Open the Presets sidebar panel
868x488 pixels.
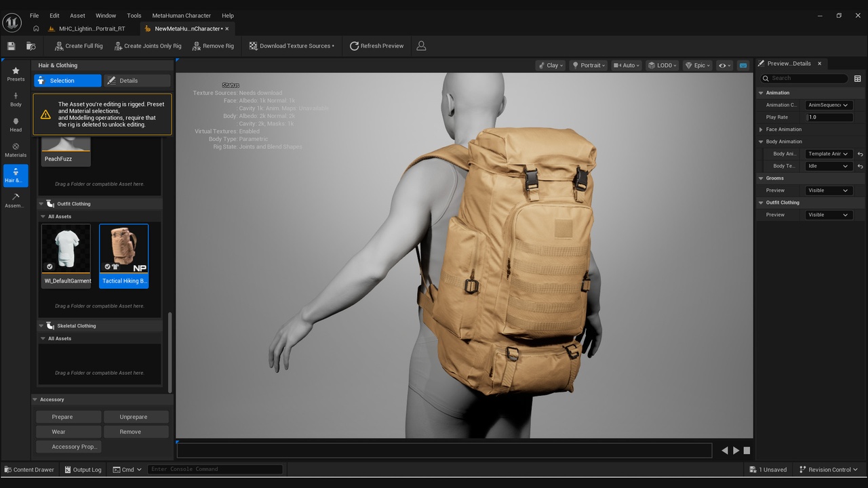[x=16, y=75]
